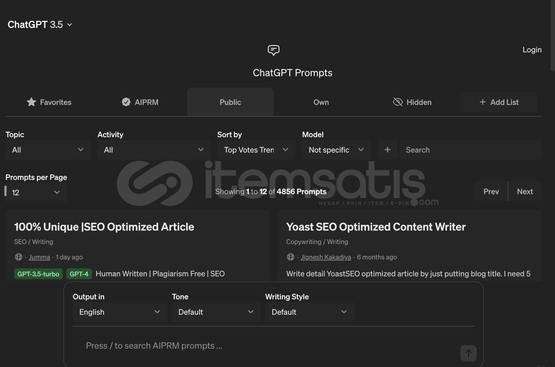Expand the Topic dropdown

pyautogui.click(x=48, y=150)
